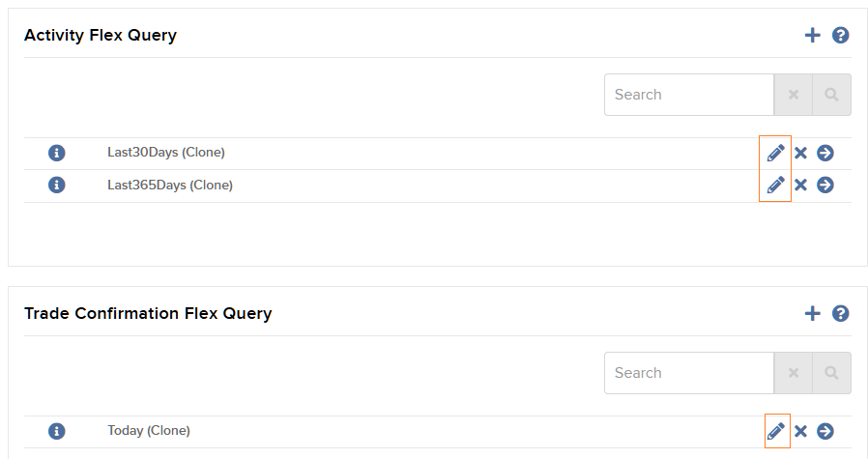Show info for Today (Clone) query
The height and width of the screenshot is (459, 868).
coord(56,431)
